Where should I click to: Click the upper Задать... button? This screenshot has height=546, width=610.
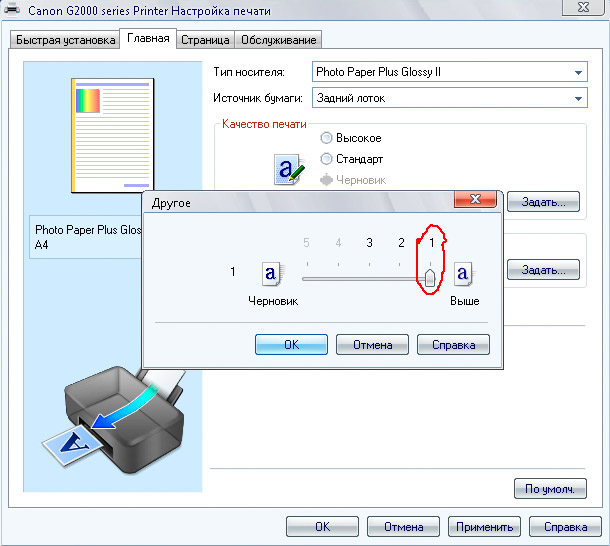543,202
